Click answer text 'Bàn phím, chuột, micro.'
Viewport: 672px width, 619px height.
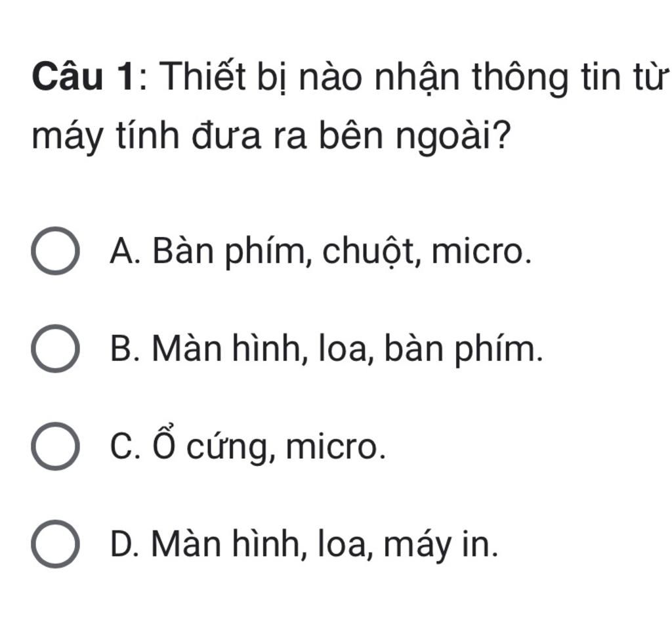coord(342,252)
